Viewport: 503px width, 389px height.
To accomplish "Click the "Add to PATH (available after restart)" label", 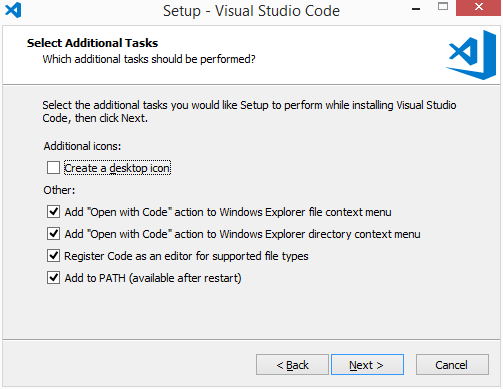I will point(153,278).
